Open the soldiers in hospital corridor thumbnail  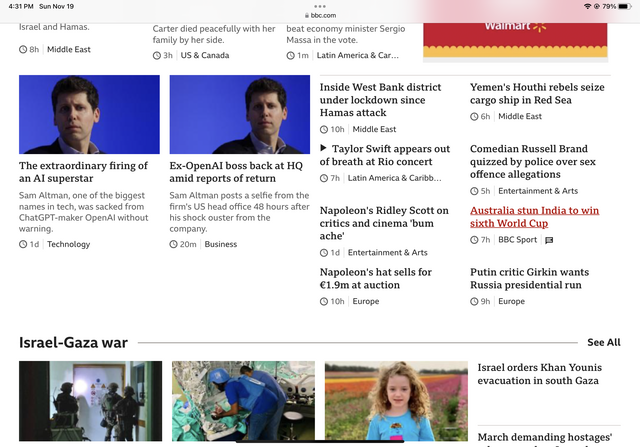[90, 401]
